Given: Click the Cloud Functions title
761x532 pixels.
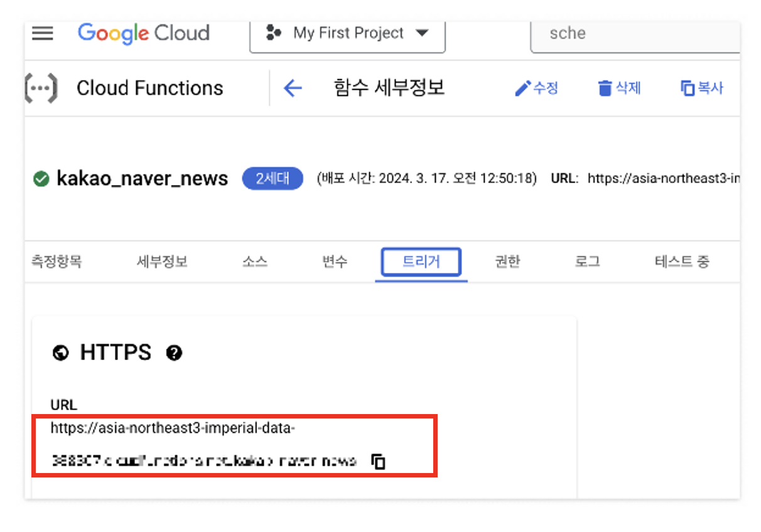Looking at the screenshot, I should [x=149, y=88].
